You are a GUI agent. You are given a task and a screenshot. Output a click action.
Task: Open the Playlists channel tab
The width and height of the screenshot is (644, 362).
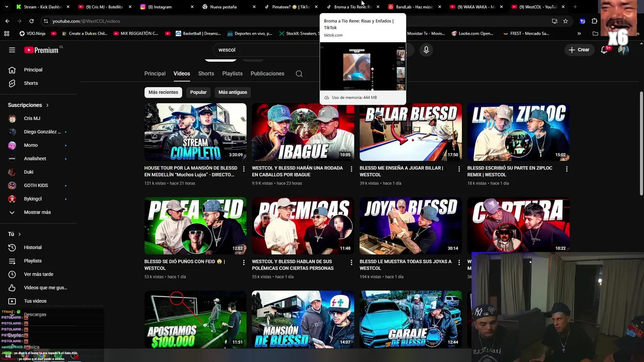[x=232, y=73]
